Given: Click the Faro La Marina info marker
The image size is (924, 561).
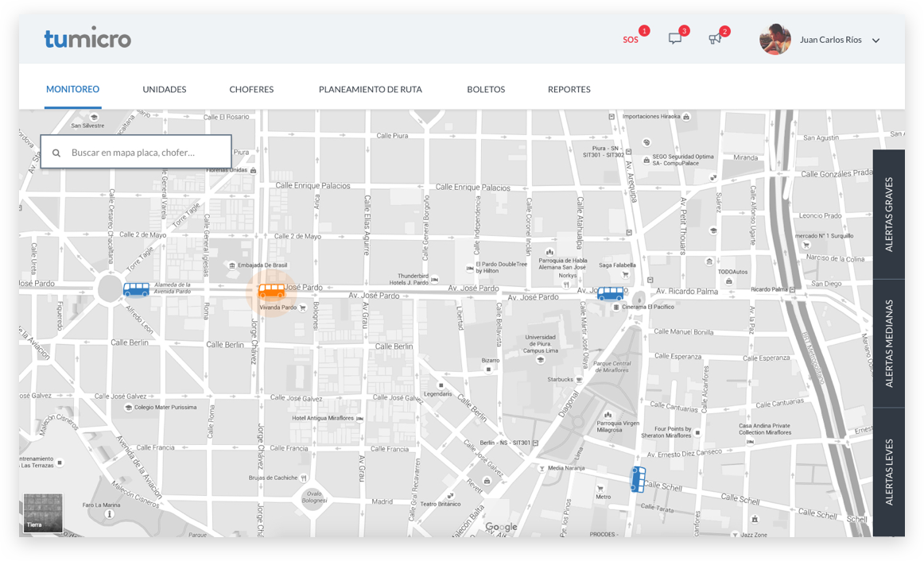Looking at the screenshot, I should (110, 514).
